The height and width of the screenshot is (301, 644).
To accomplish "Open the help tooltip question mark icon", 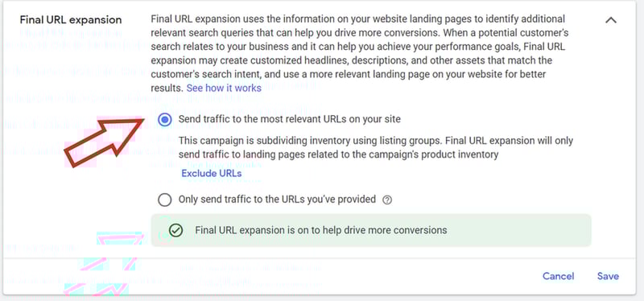I will tap(387, 200).
